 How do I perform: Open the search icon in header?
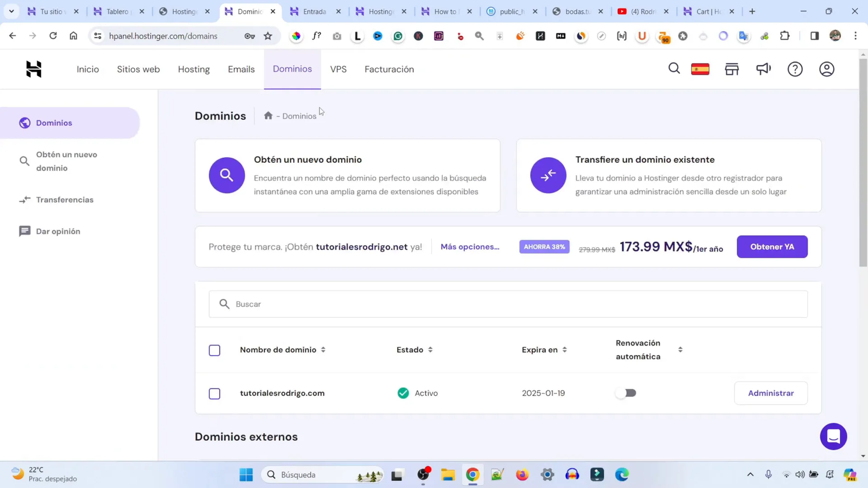674,69
